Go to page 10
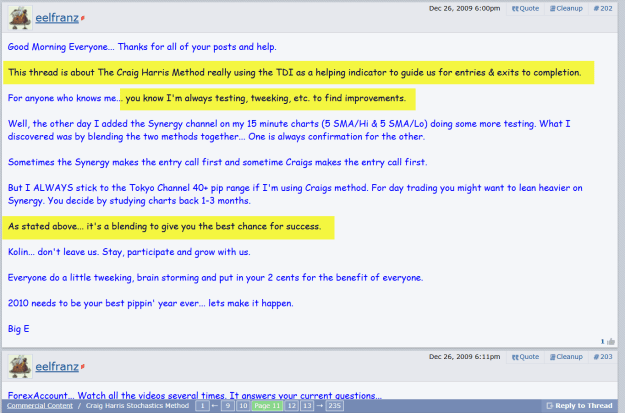This screenshot has height=413, width=625. (x=243, y=406)
